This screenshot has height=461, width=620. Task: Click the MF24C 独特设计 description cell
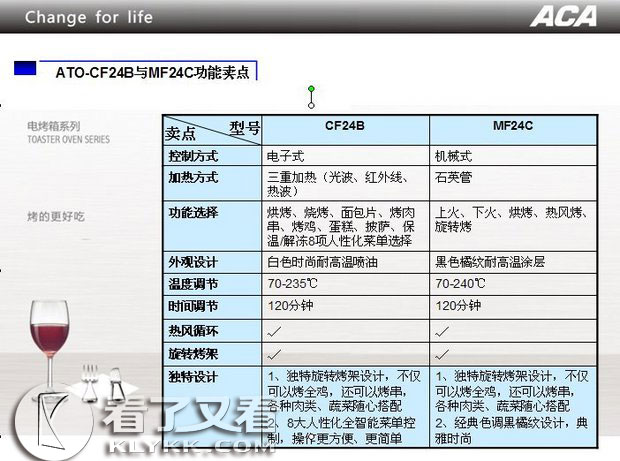512,407
